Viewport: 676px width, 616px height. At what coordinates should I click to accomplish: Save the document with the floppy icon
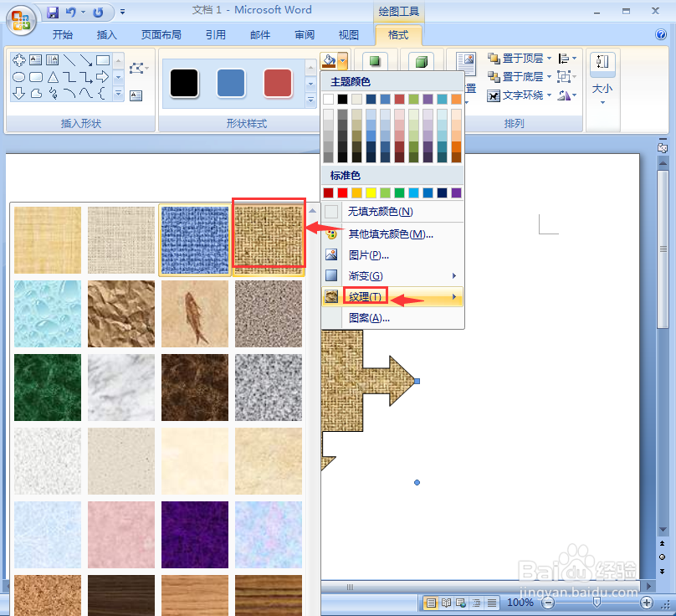[x=53, y=12]
